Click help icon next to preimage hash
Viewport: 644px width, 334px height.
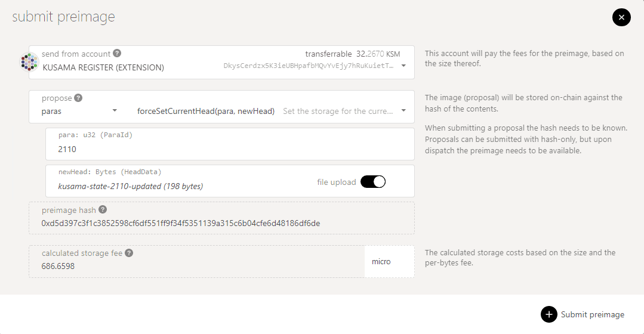[x=103, y=210]
